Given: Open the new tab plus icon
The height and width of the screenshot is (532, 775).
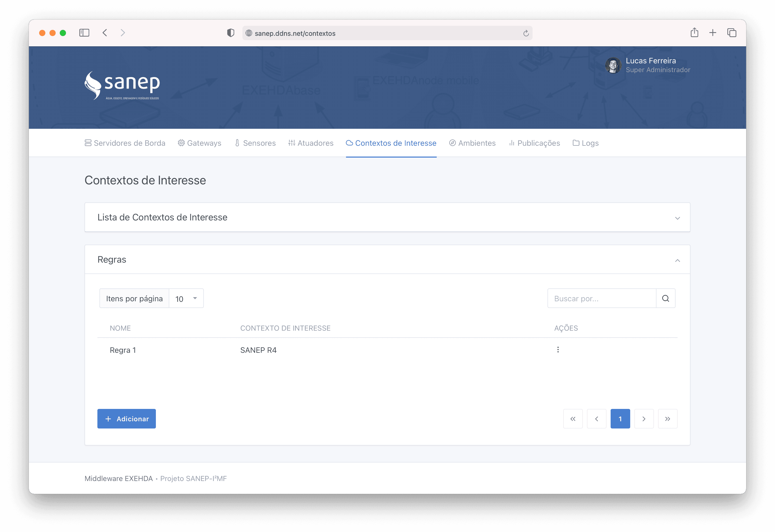Looking at the screenshot, I should click(713, 33).
